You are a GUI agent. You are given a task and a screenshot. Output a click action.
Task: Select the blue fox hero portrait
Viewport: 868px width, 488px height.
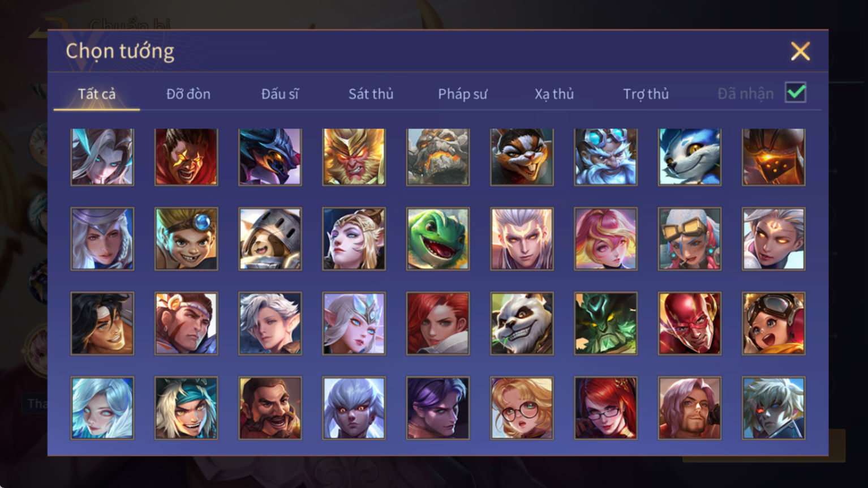tap(689, 157)
